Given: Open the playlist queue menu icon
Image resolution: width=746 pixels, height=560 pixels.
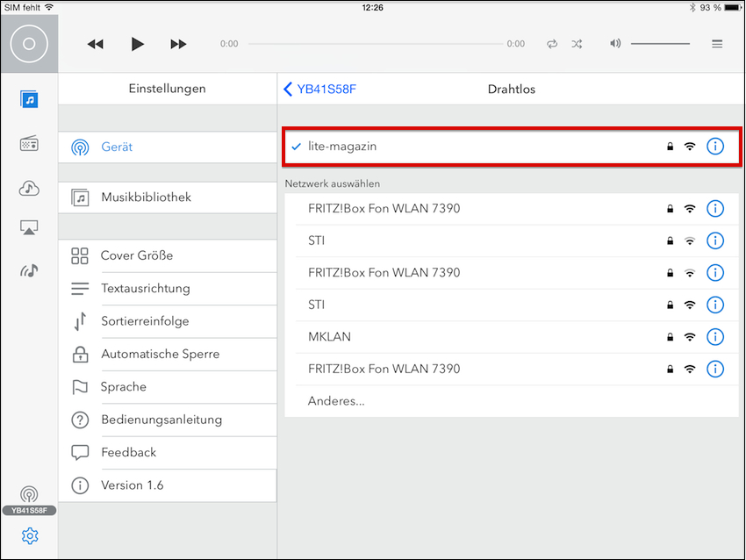Looking at the screenshot, I should click(x=717, y=44).
